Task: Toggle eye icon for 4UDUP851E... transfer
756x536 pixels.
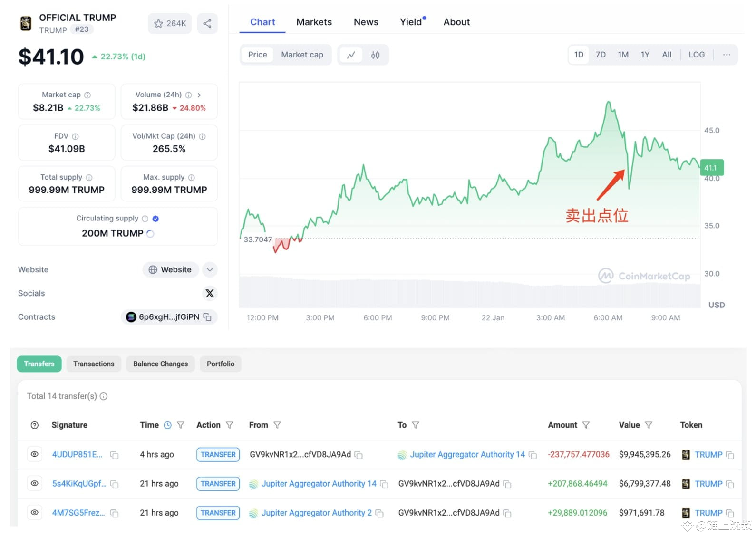Action: [35, 454]
